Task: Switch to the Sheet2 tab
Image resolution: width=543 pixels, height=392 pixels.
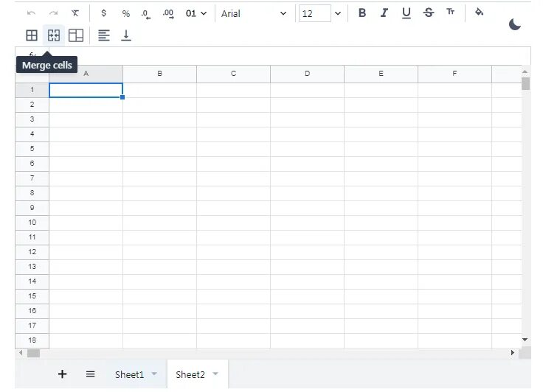Action: coord(190,375)
